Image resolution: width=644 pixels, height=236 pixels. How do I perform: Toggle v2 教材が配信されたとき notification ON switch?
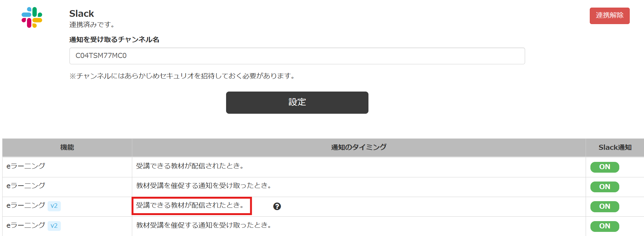[604, 207]
